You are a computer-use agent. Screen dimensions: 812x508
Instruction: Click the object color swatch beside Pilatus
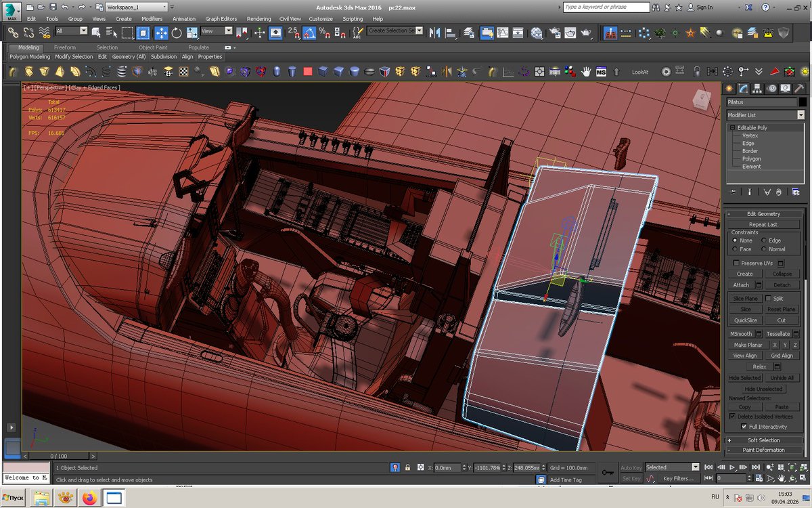pos(803,102)
